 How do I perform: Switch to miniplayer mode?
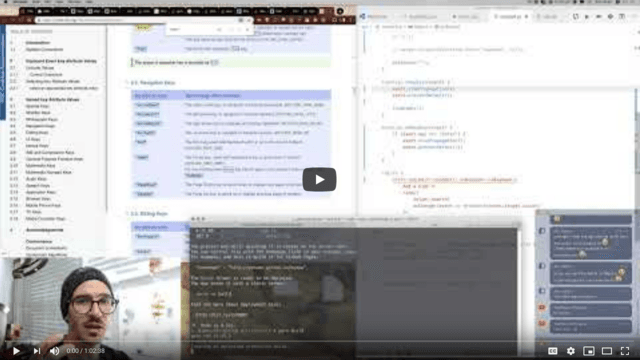click(x=589, y=351)
